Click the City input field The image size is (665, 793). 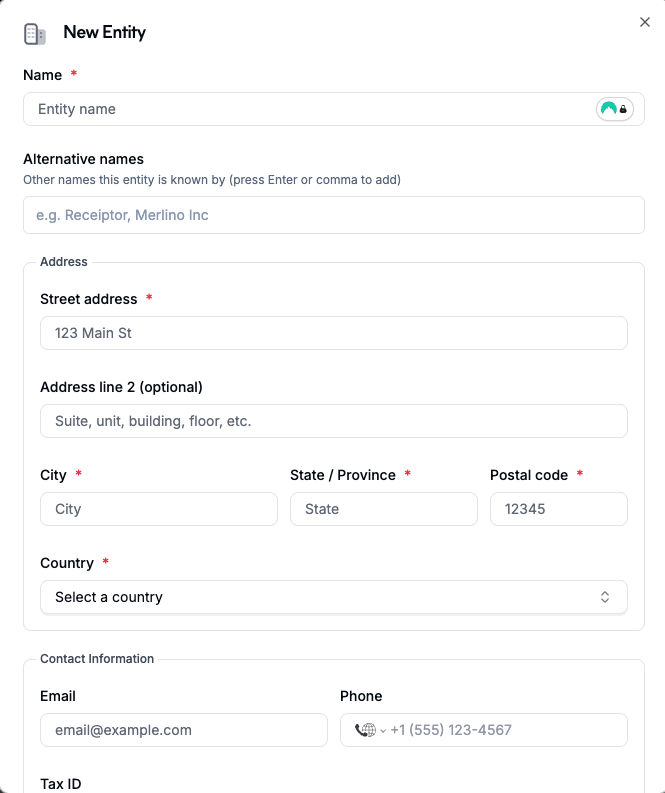tap(158, 509)
